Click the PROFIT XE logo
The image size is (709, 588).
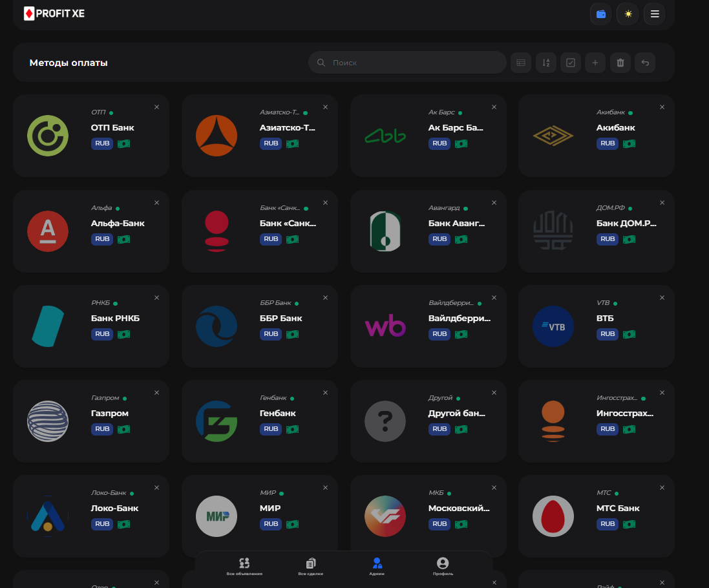54,14
